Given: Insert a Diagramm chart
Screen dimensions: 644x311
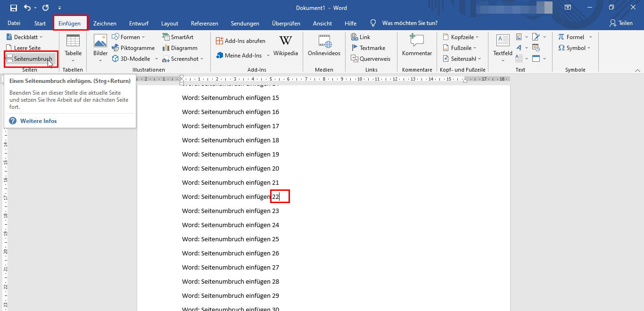Looking at the screenshot, I should tap(180, 48).
